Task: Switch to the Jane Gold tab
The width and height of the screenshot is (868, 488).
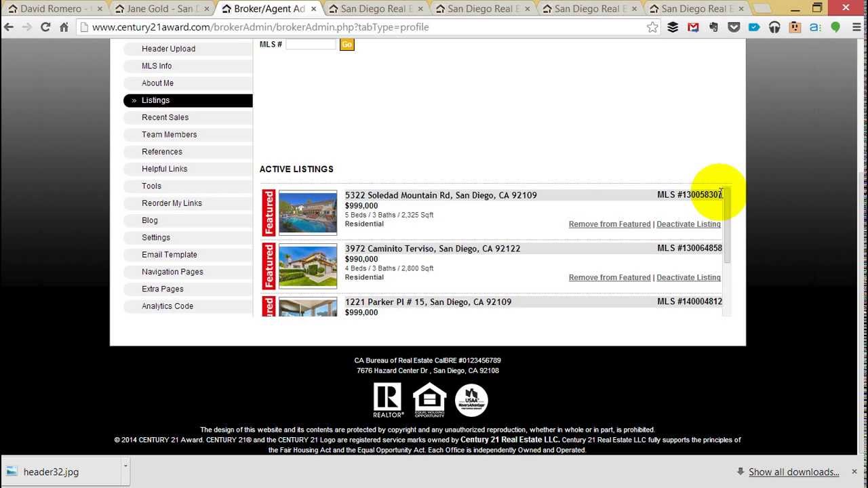Action: [x=162, y=9]
